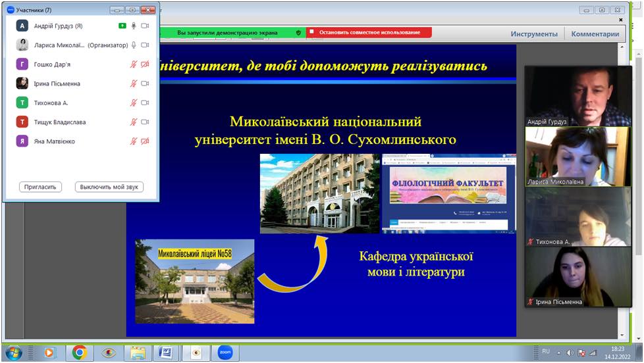Open the Инструменты menu
This screenshot has height=363, width=644.
(533, 34)
